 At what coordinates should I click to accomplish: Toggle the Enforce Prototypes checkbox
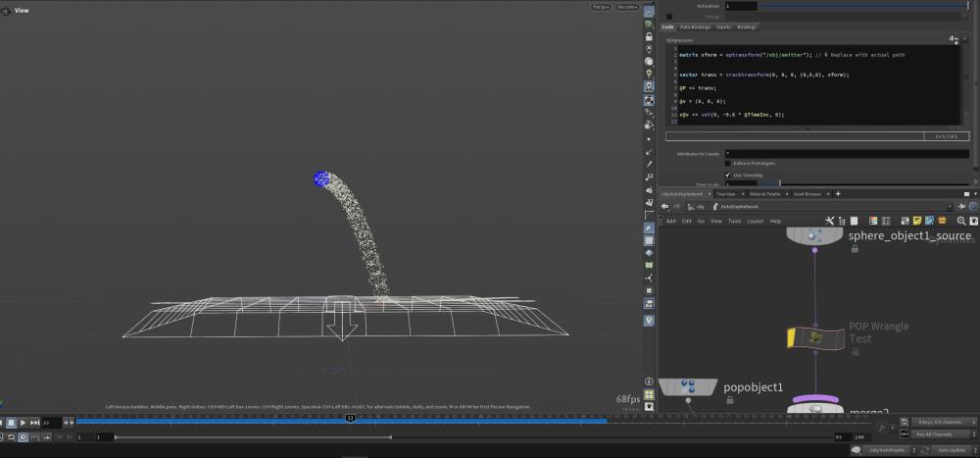pos(728,164)
